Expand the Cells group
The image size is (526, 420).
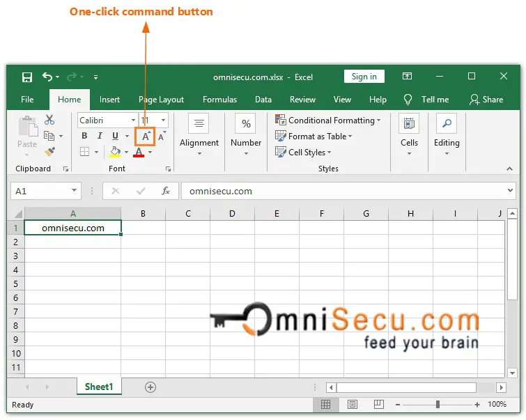(x=409, y=134)
